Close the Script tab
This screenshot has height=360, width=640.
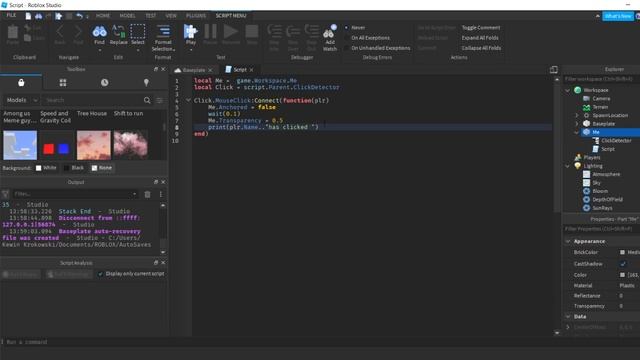pos(251,70)
